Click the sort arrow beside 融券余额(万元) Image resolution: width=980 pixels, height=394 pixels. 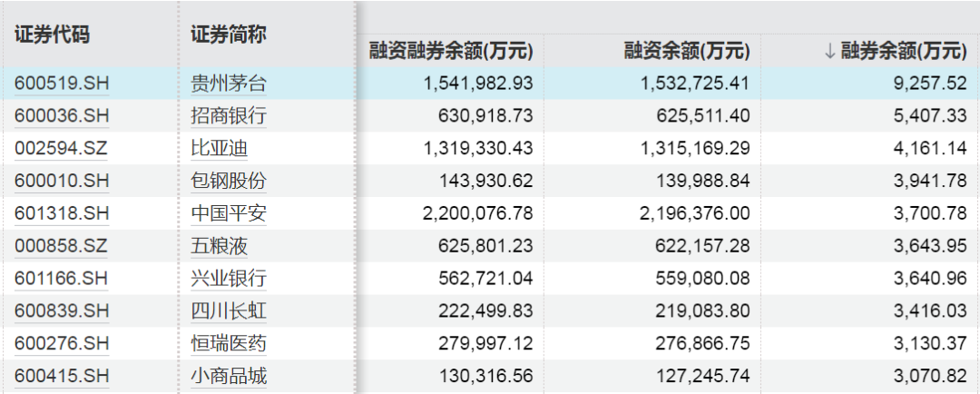point(829,51)
